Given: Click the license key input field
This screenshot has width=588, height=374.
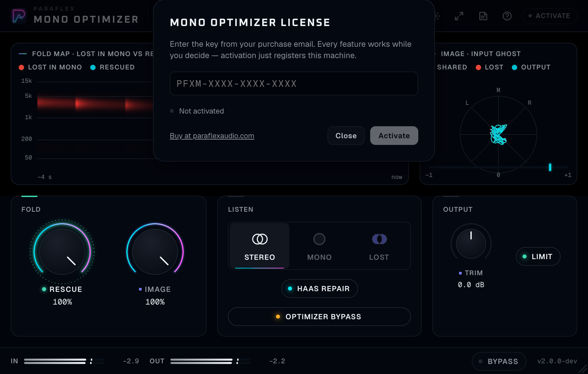Looking at the screenshot, I should (x=294, y=83).
